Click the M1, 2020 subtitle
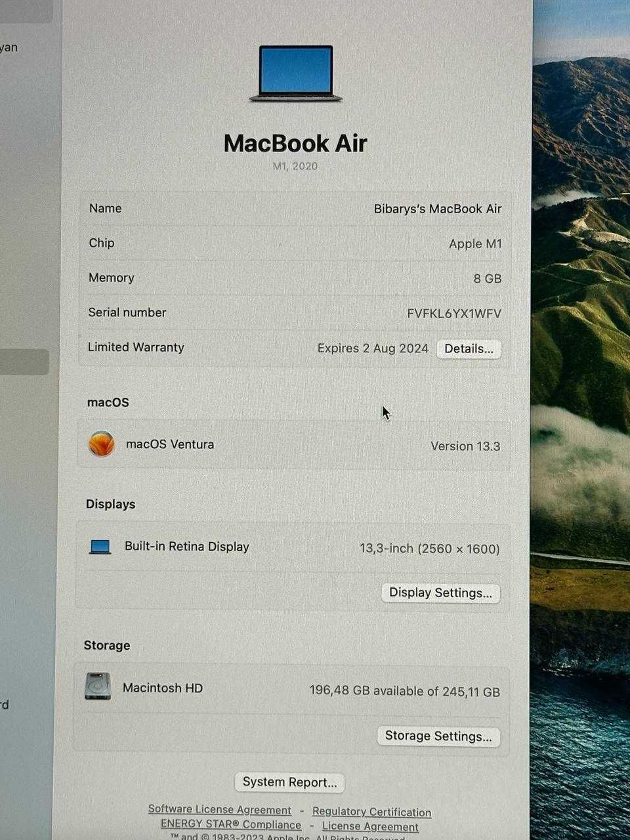This screenshot has height=840, width=630. pyautogui.click(x=295, y=166)
